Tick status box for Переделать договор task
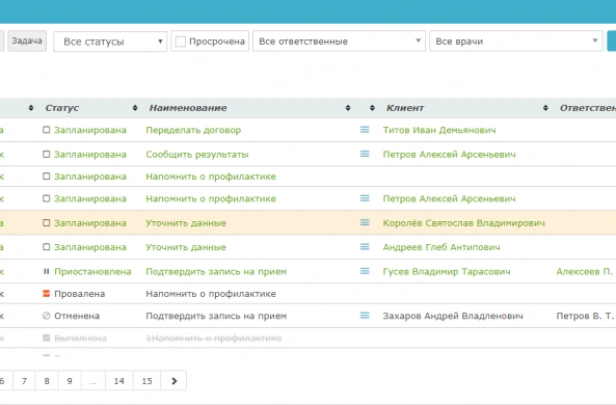Image resolution: width=616 pixels, height=405 pixels. tap(46, 130)
